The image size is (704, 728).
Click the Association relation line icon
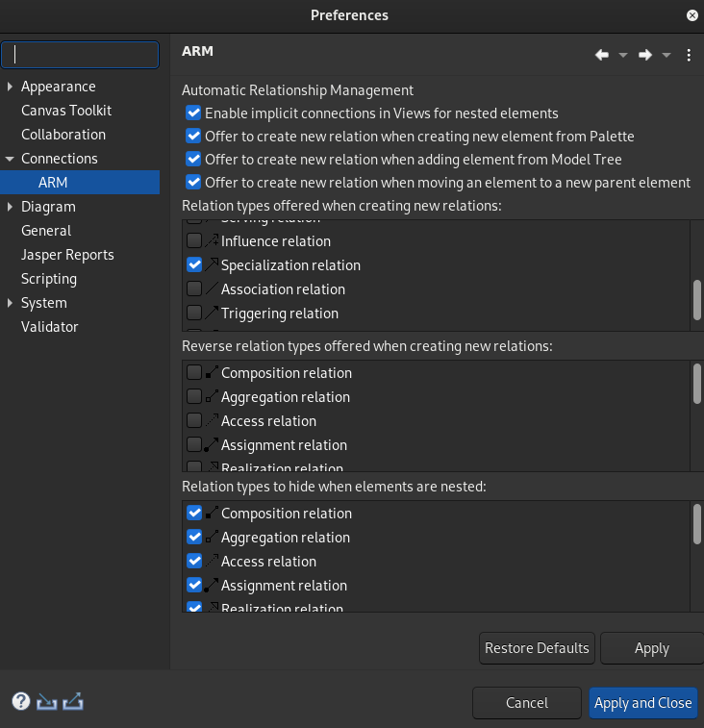[x=212, y=289]
